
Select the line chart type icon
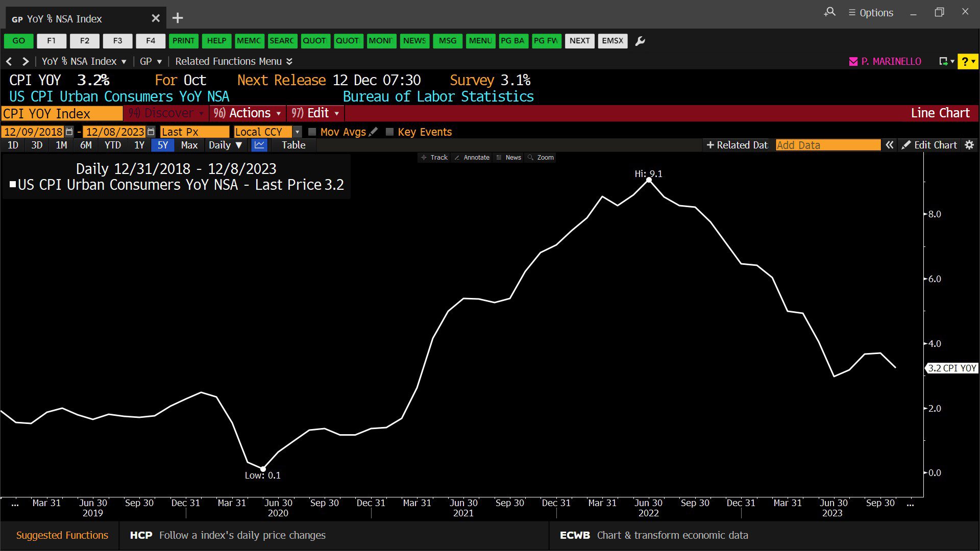259,145
